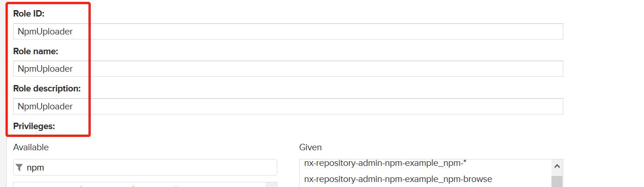
Task: Click the Given list scrollbar thumb
Action: 557,181
